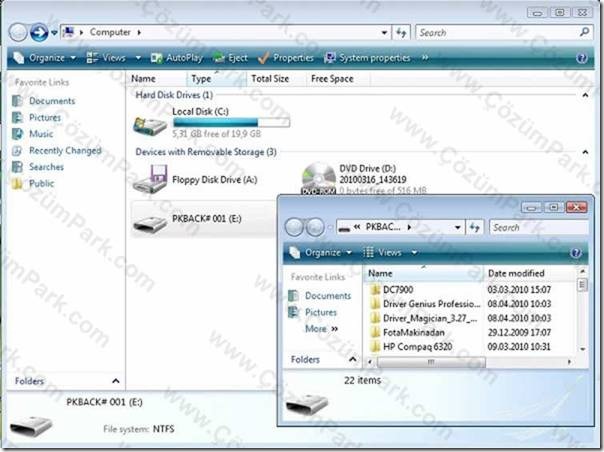This screenshot has height=452, width=604.
Task: Select the DVD Drive (D:) disc icon
Action: pyautogui.click(x=318, y=178)
